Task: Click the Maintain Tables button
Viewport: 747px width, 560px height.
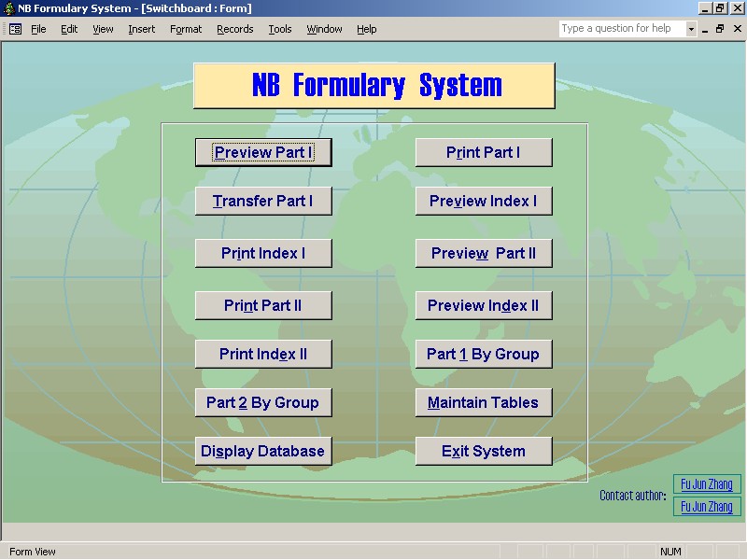Action: [x=484, y=403]
